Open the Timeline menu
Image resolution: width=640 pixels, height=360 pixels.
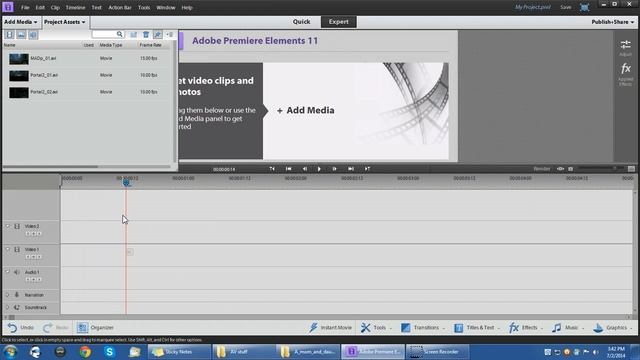[x=76, y=7]
